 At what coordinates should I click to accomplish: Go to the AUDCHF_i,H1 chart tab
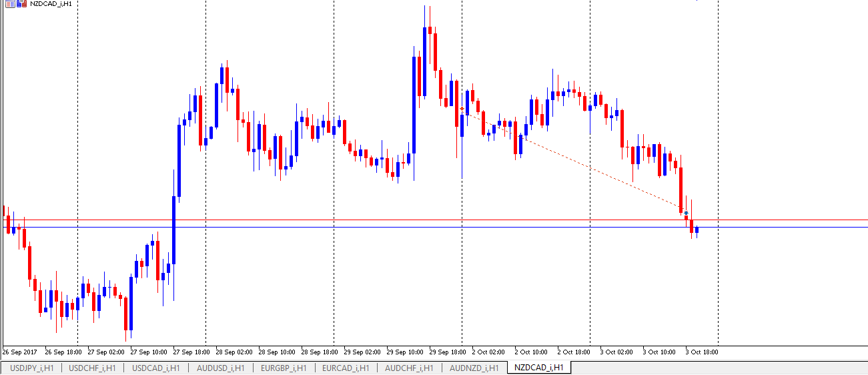[x=409, y=368]
